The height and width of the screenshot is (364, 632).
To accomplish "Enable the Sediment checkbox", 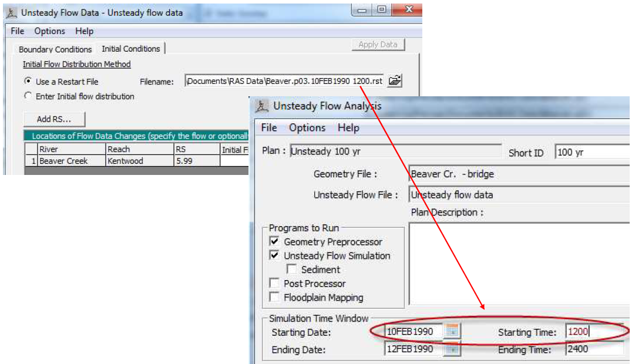I will tap(291, 269).
